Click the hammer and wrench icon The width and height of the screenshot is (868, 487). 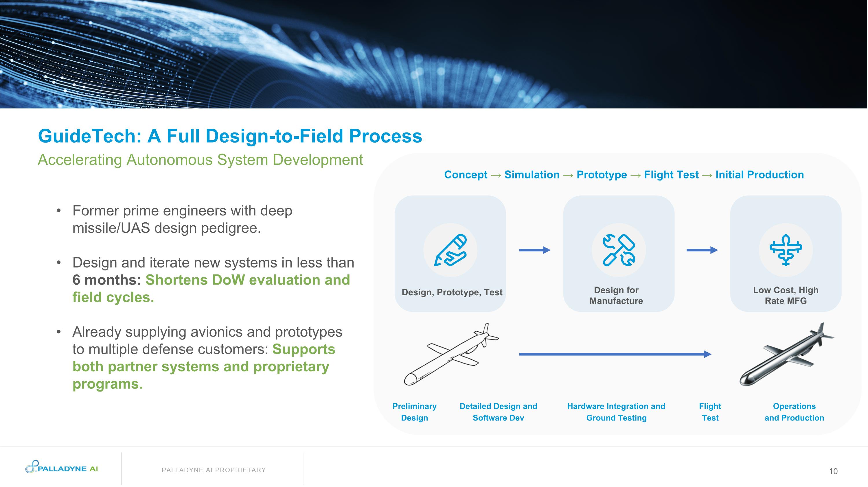pos(619,250)
